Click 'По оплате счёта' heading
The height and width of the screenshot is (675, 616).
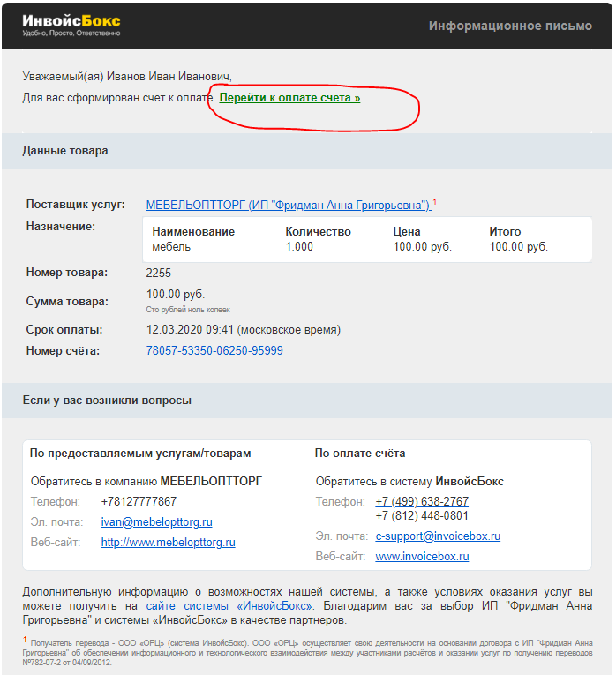(x=360, y=454)
